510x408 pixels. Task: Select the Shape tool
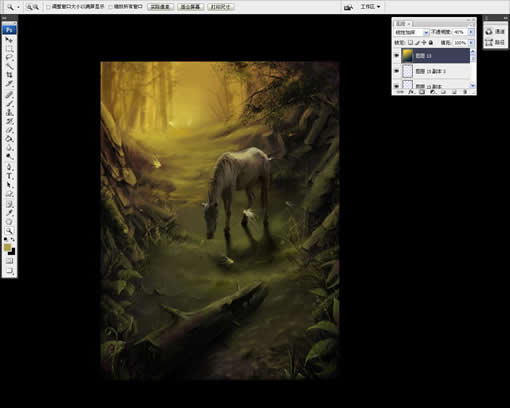pos(9,193)
